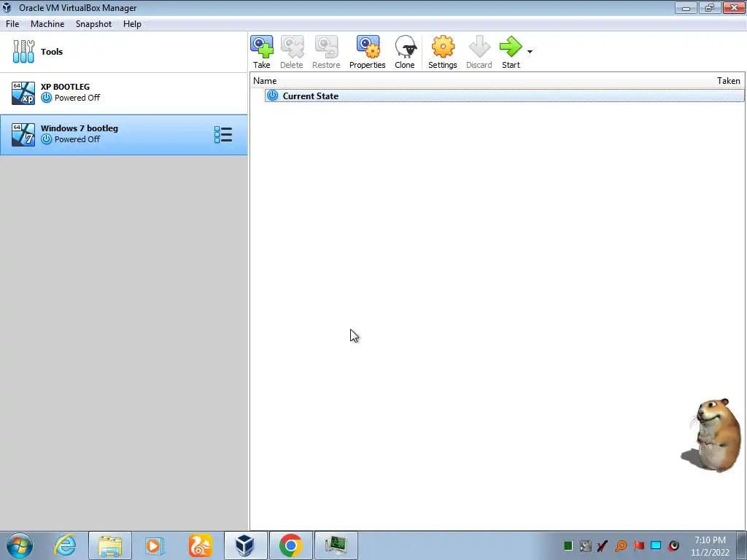
Task: Expand the Start button dropdown arrow
Action: click(x=530, y=52)
